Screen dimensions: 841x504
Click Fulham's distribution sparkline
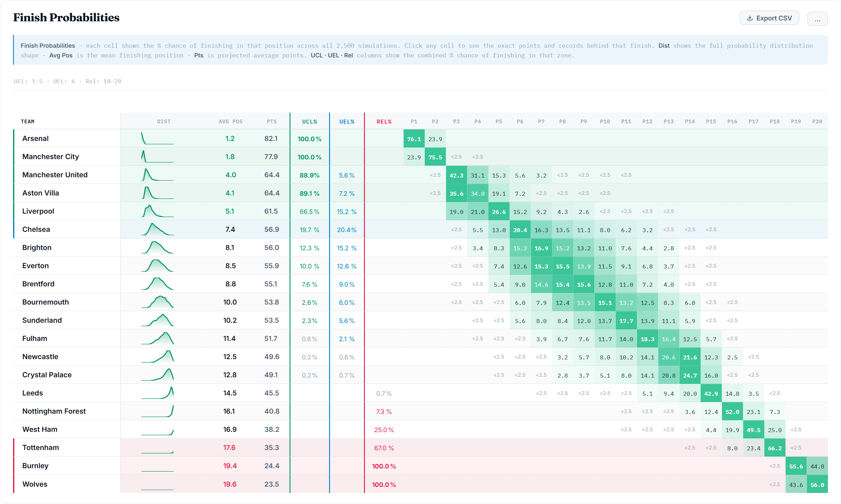(157, 339)
